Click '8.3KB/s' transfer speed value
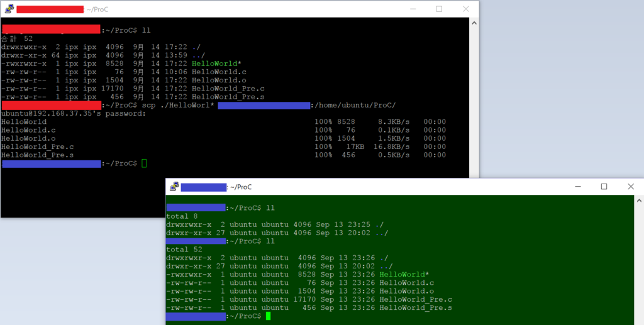The image size is (644, 325). [x=394, y=122]
